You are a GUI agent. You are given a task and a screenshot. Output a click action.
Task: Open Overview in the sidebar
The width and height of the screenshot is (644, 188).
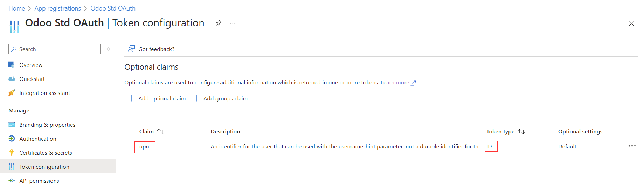pyautogui.click(x=31, y=65)
